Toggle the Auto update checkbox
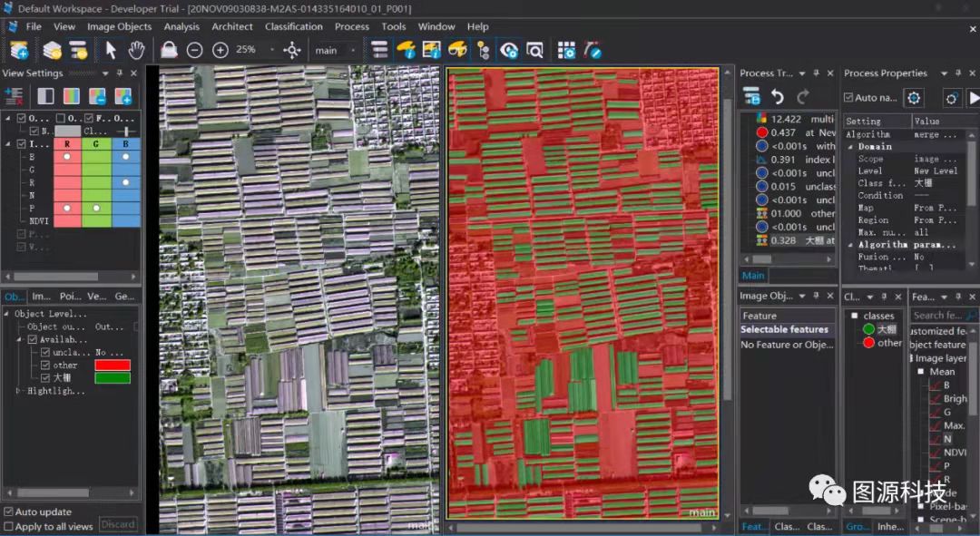The image size is (980, 536). [x=9, y=512]
